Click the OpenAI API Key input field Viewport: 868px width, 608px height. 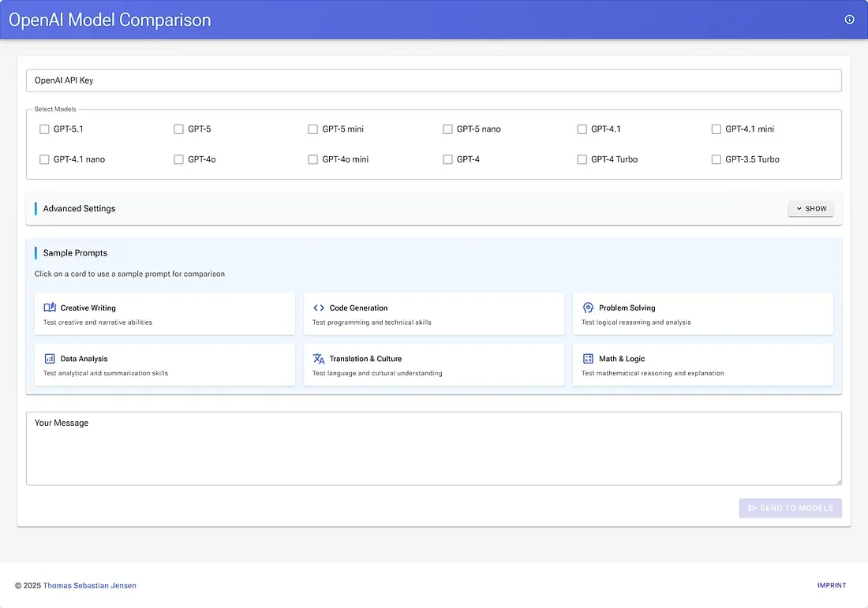[x=433, y=80]
